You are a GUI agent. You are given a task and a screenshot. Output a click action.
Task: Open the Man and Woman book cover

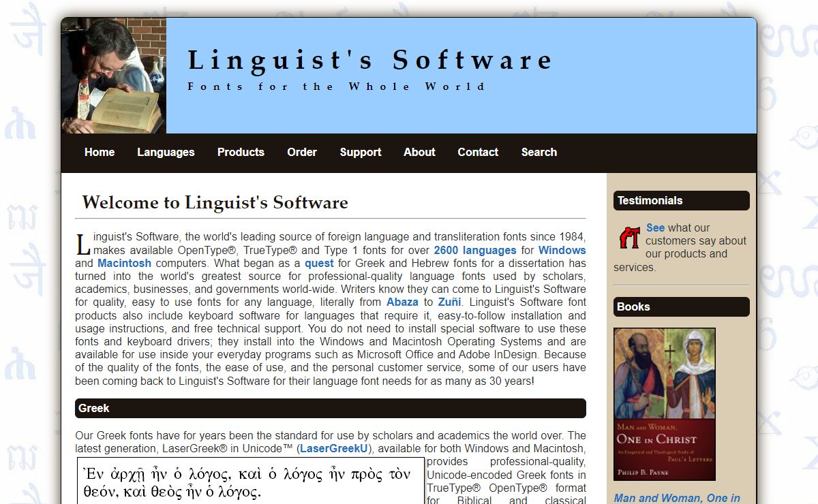pos(665,405)
